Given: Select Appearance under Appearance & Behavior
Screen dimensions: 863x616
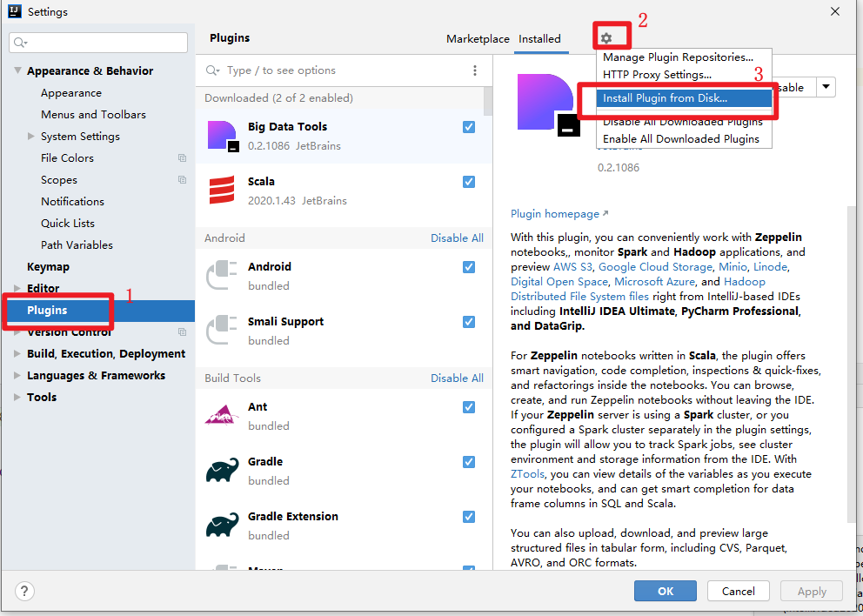Looking at the screenshot, I should [x=71, y=92].
